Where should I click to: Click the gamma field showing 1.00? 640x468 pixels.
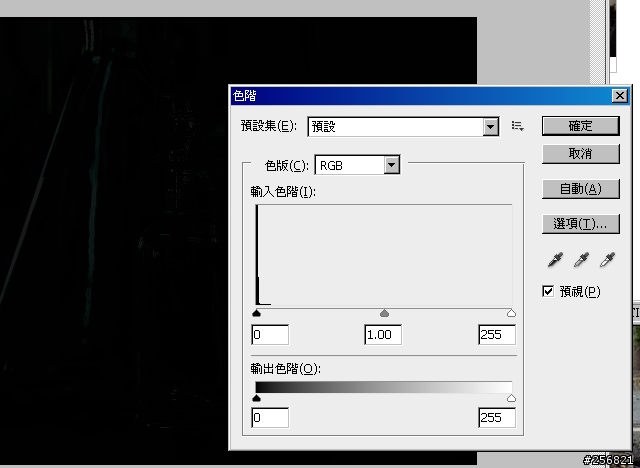click(383, 335)
